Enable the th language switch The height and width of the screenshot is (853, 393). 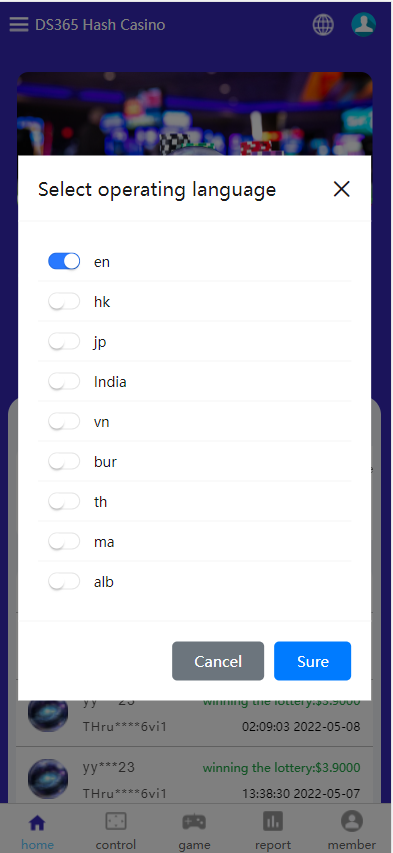pos(64,502)
